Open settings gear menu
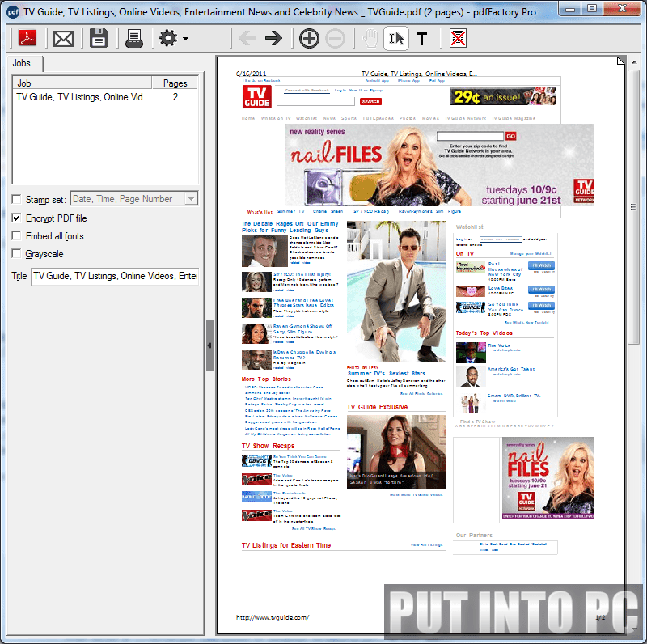The image size is (647, 644). (173, 38)
